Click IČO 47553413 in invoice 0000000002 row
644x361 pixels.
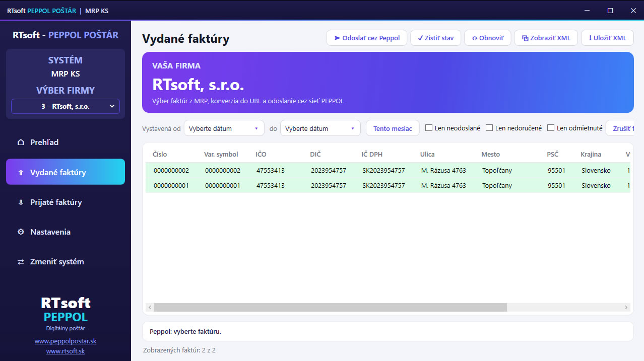pos(271,170)
